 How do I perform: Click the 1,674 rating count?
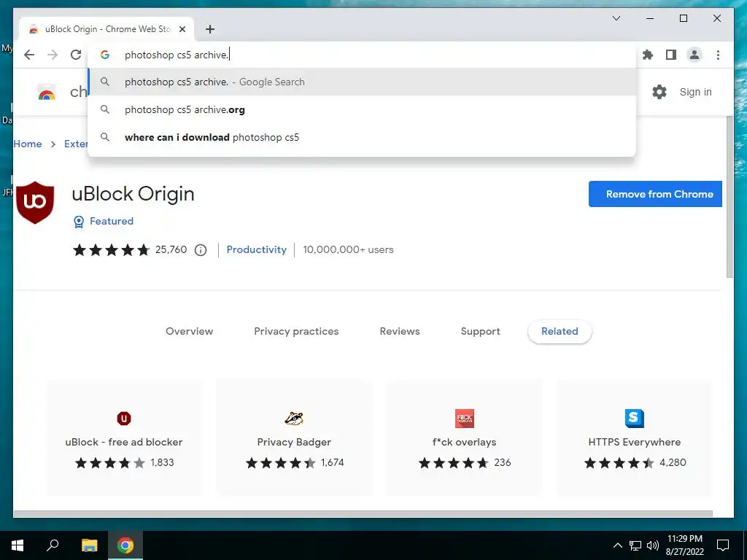coord(332,462)
